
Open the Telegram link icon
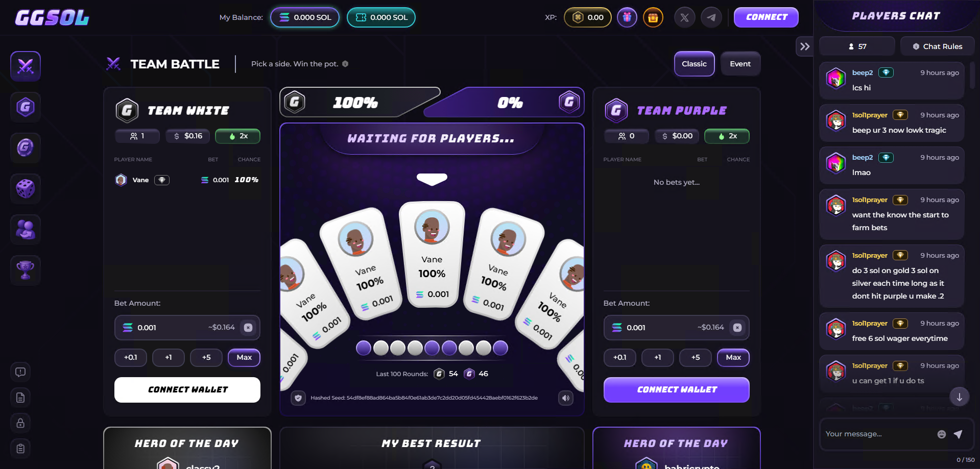(711, 17)
